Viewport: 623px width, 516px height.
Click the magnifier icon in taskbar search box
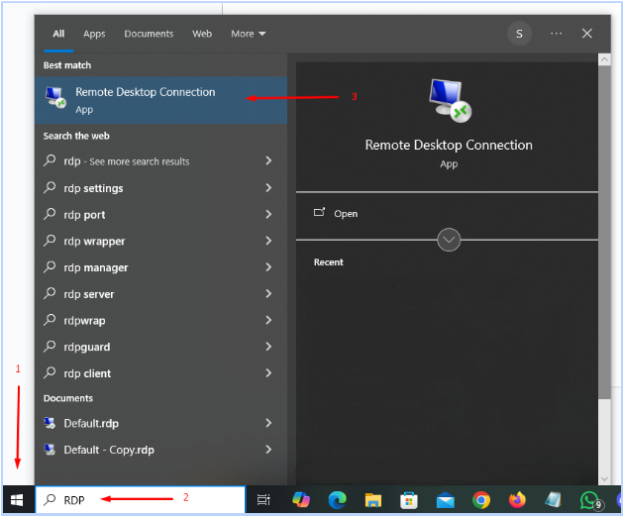coord(50,499)
